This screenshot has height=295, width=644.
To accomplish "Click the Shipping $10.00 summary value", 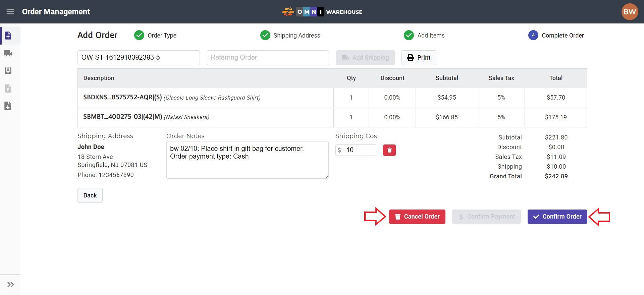I will point(556,167).
